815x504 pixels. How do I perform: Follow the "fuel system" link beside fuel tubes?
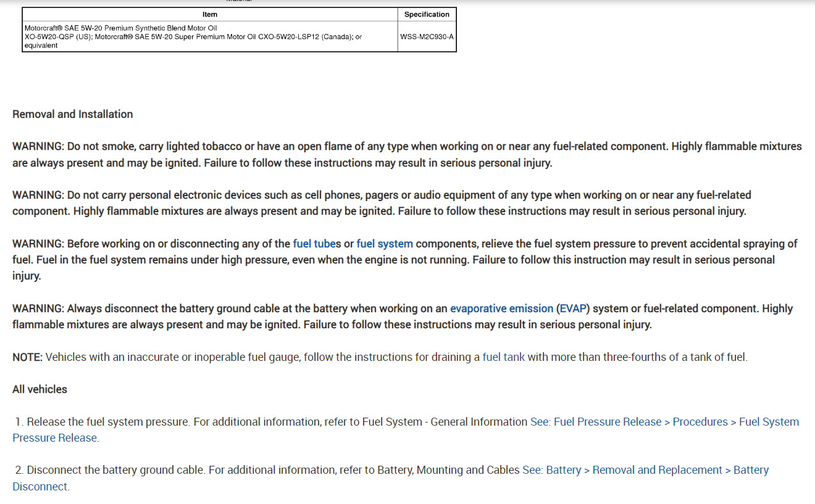[x=385, y=244]
